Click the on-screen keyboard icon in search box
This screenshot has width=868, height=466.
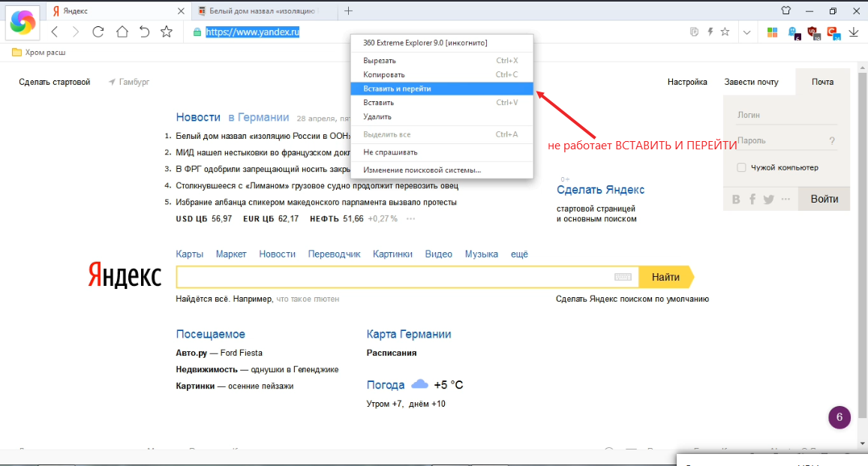(x=623, y=277)
